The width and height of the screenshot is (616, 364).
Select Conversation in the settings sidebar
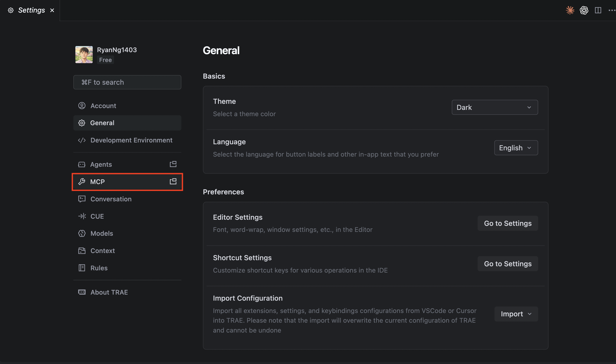click(x=111, y=199)
